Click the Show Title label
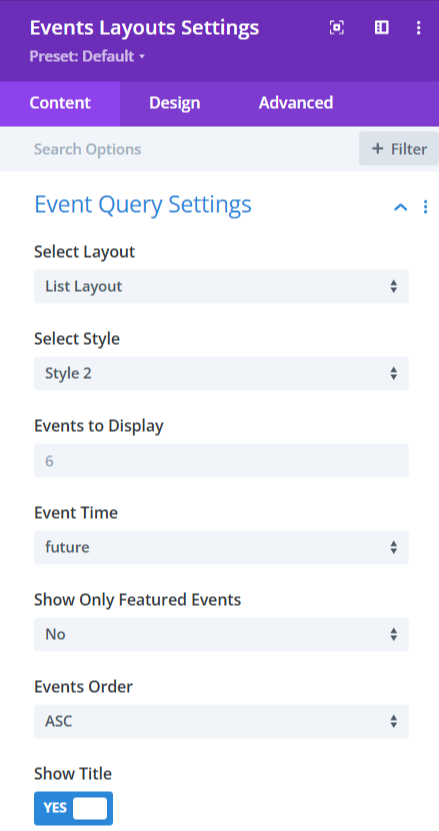The height and width of the screenshot is (831, 439). (73, 773)
